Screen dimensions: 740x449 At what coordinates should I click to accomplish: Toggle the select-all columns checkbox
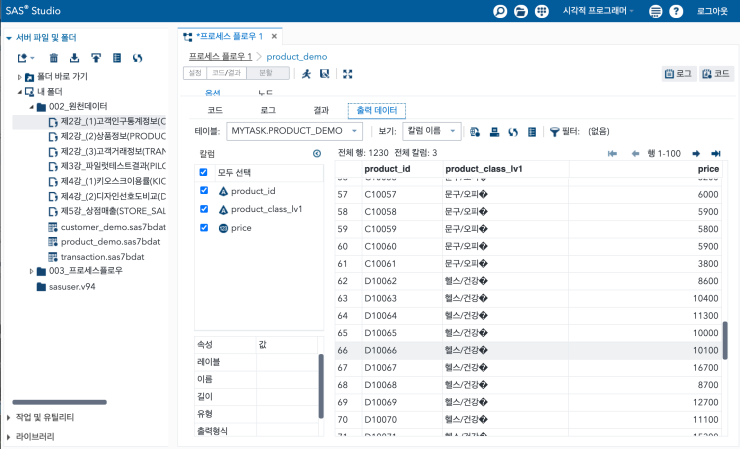pyautogui.click(x=203, y=172)
